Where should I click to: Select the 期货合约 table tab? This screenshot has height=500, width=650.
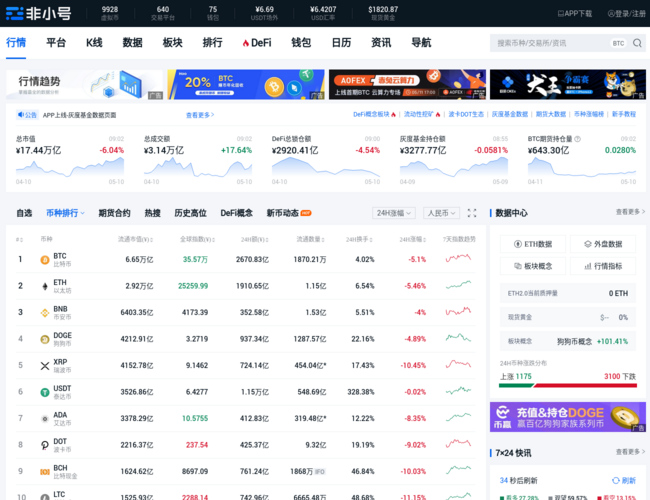pyautogui.click(x=114, y=213)
